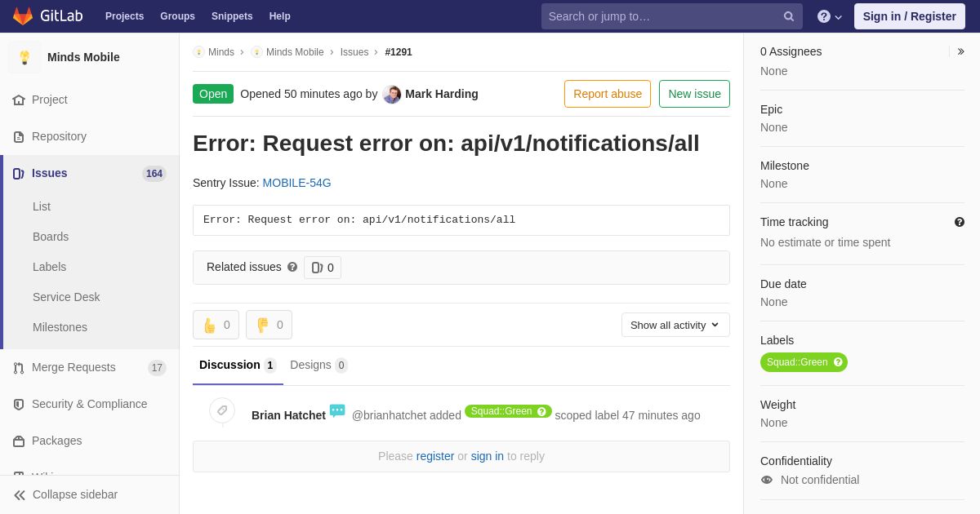Open the Help menu item in navbar
This screenshot has height=514, width=980.
[280, 16]
